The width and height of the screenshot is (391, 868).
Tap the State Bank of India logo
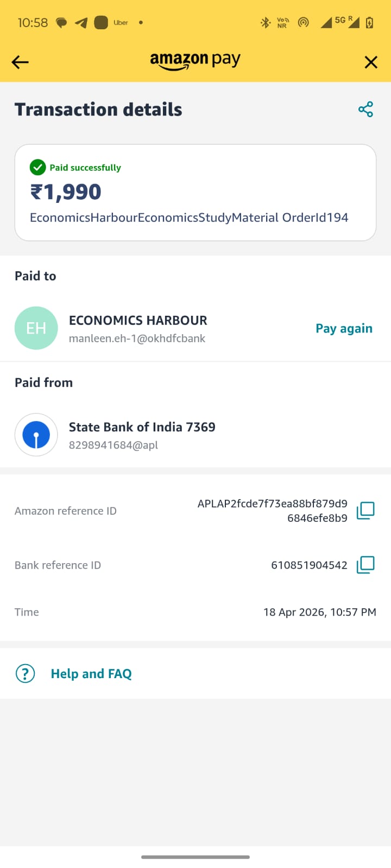point(36,435)
